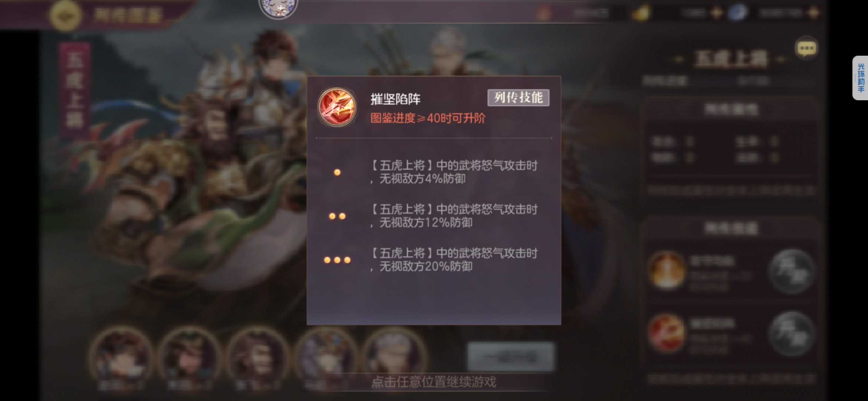Viewport: 868px width, 401px height.
Task: Click the lower grey round badge on right
Action: pos(791,334)
